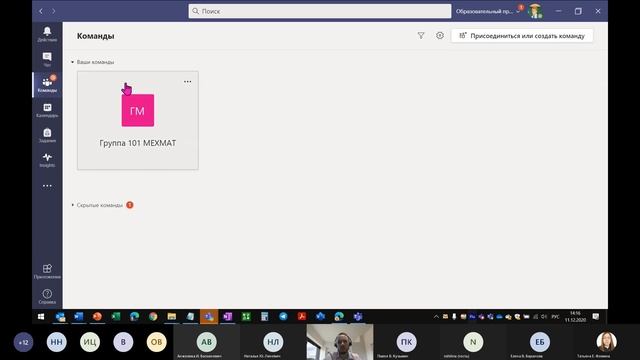Open Calculator from the taskbar

coord(264,317)
